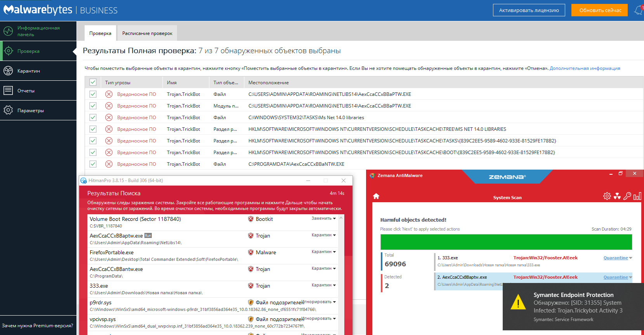644x335 pixels.
Task: Open the dashboard pulse icon in Malwarebytes sidebar
Action: click(8, 31)
